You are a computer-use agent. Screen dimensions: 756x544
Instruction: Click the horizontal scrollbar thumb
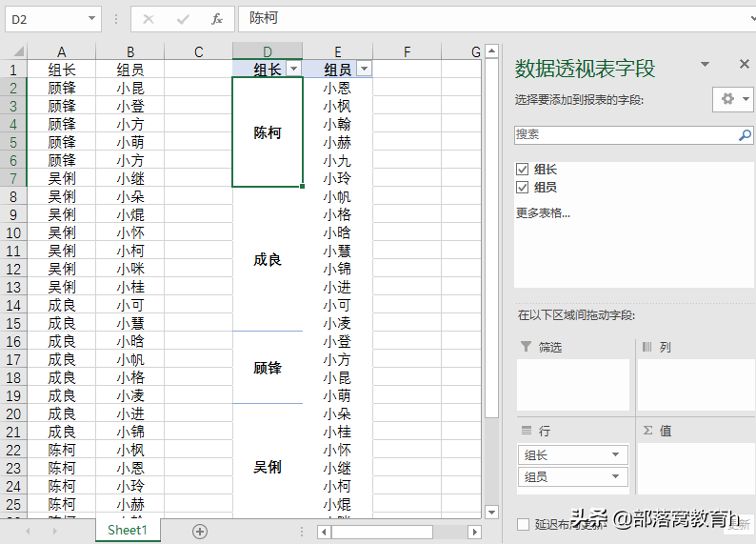[x=382, y=532]
